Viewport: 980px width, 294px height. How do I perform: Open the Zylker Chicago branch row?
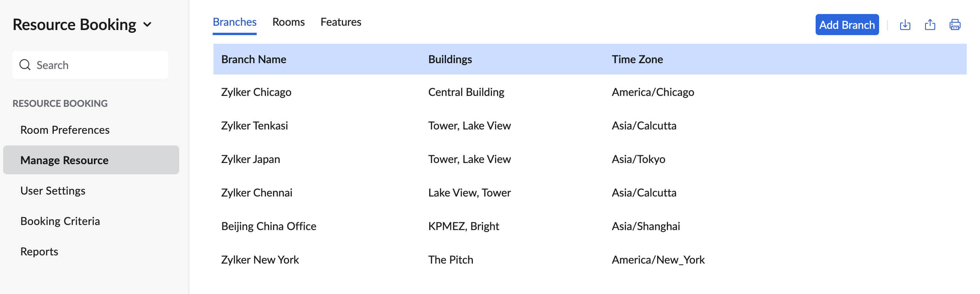click(256, 92)
